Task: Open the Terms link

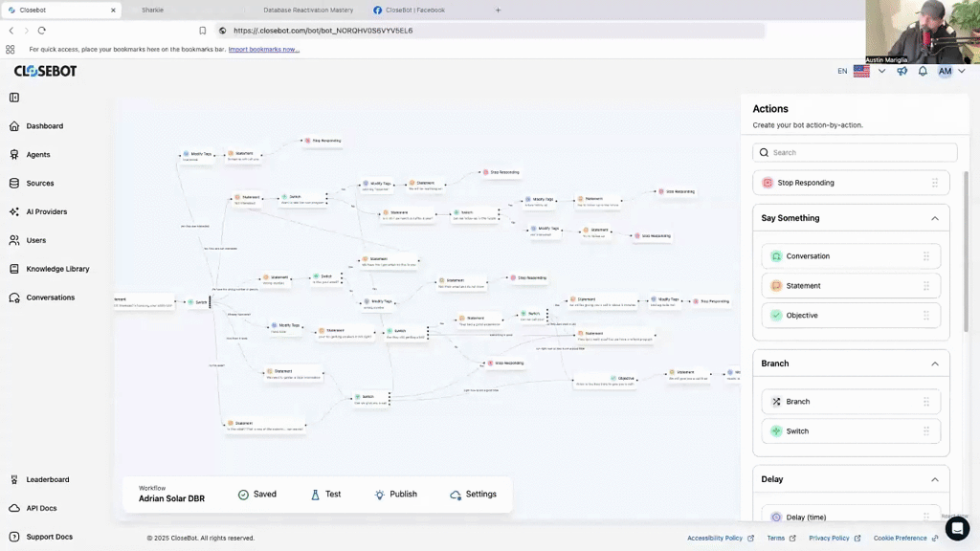Action: tap(781, 538)
